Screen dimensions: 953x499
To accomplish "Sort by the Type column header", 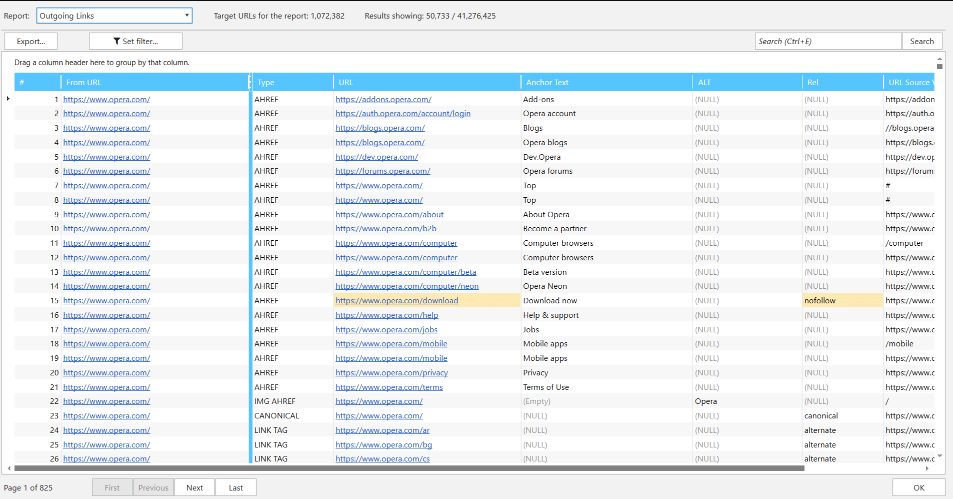I will pyautogui.click(x=292, y=82).
